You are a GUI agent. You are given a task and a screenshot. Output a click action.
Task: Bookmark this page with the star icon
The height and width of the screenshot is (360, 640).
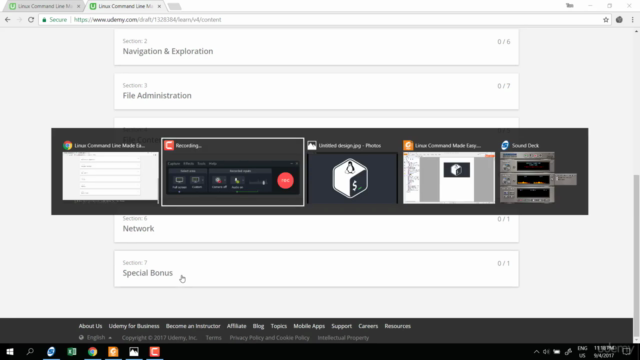coord(606,20)
